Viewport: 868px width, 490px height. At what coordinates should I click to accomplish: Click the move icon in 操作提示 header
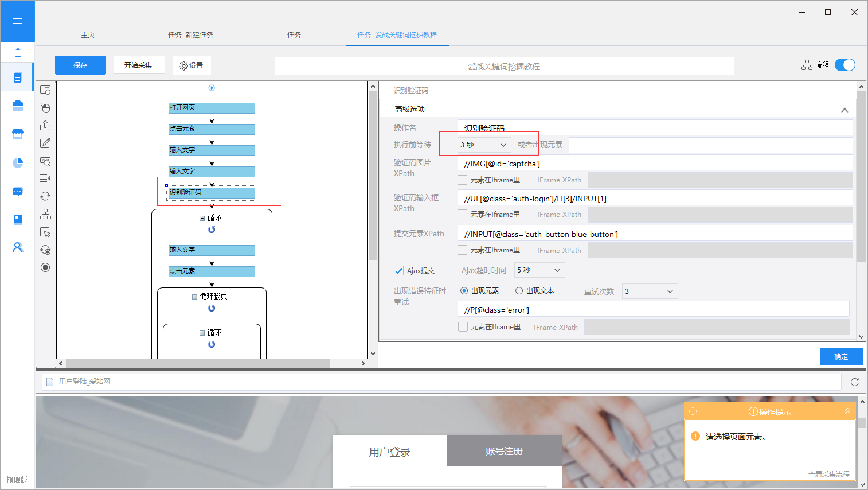click(693, 411)
